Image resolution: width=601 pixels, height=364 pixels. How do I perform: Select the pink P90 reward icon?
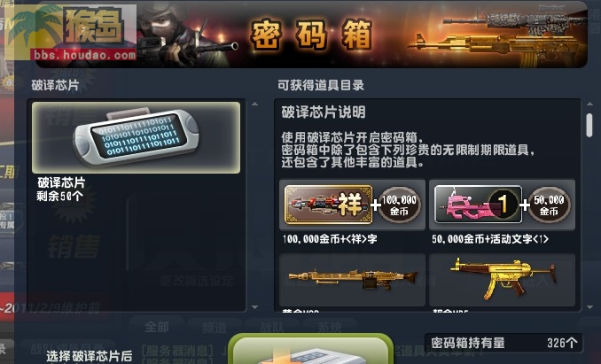click(x=478, y=205)
